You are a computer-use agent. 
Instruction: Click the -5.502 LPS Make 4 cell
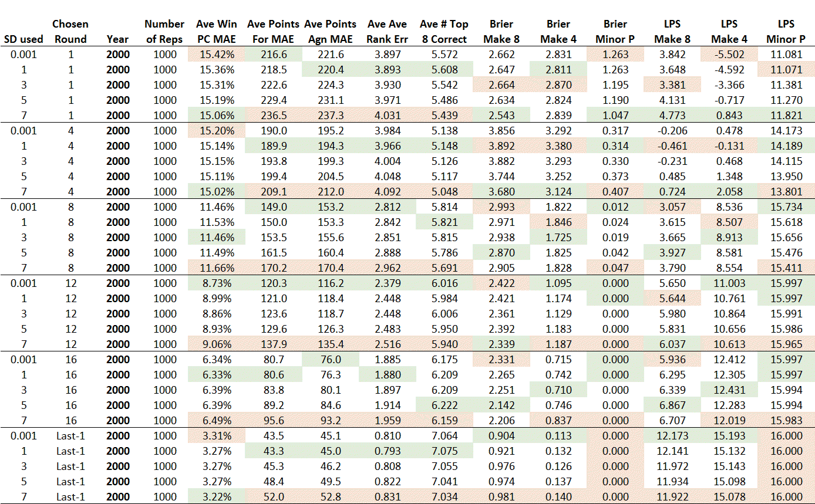click(729, 55)
